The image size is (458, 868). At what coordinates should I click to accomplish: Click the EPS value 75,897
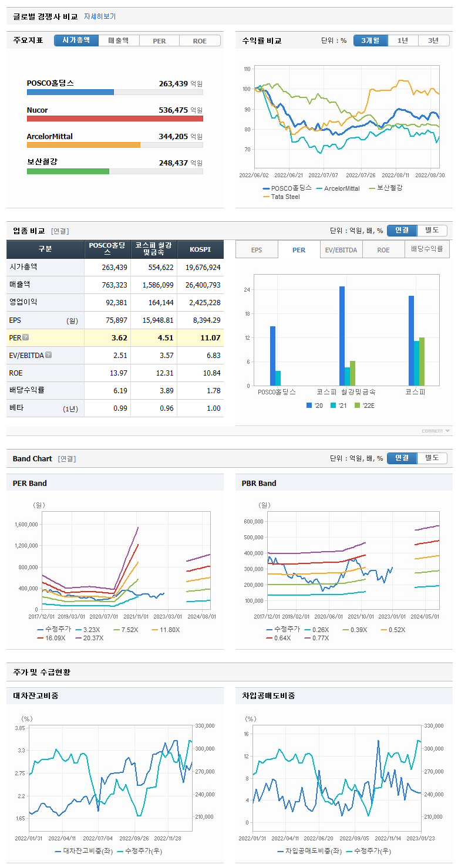click(116, 320)
